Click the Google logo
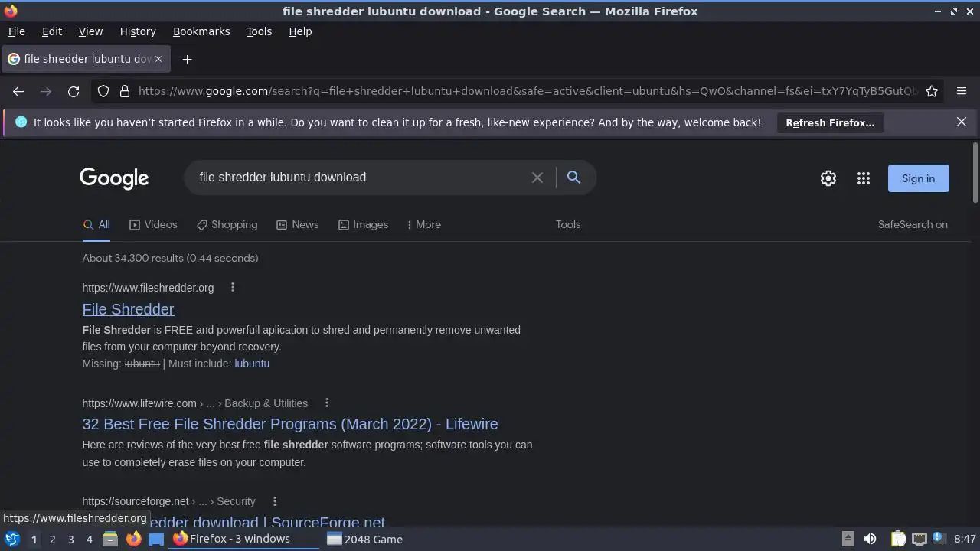The image size is (980, 551). (114, 178)
